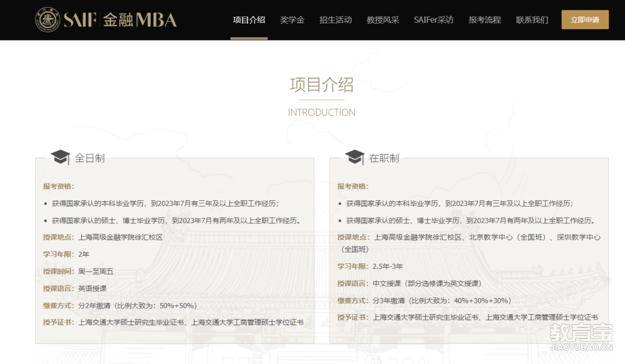Viewport: 625px width, 364px height.
Task: Click the 全日制 bullet about 硕士、博士毕业学历
Action: pos(176,220)
